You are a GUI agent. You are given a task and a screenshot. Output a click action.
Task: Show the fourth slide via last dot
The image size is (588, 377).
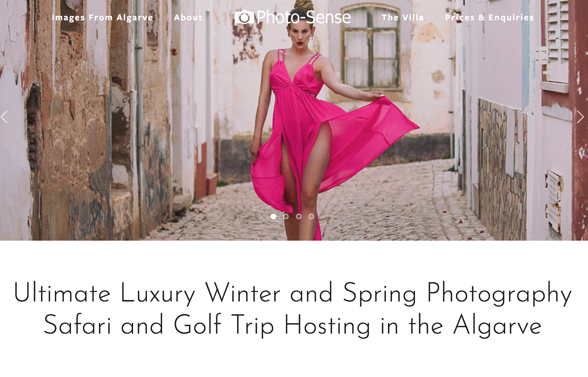(x=311, y=216)
